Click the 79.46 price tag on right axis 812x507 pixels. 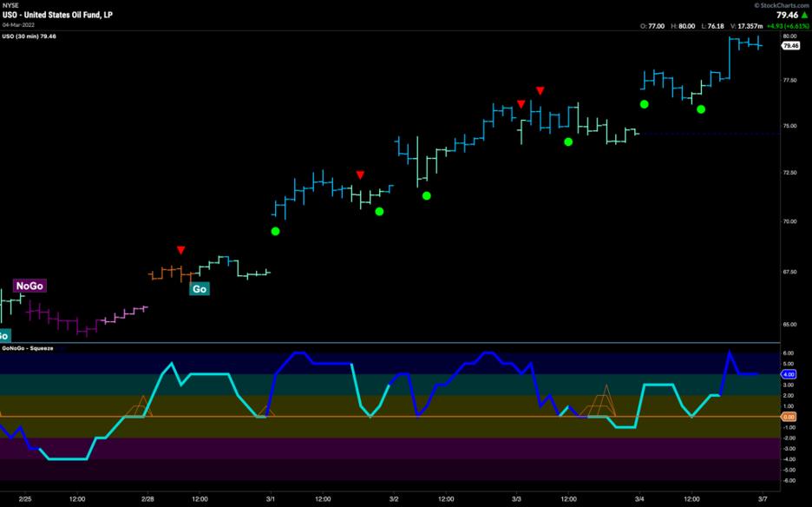[x=790, y=46]
